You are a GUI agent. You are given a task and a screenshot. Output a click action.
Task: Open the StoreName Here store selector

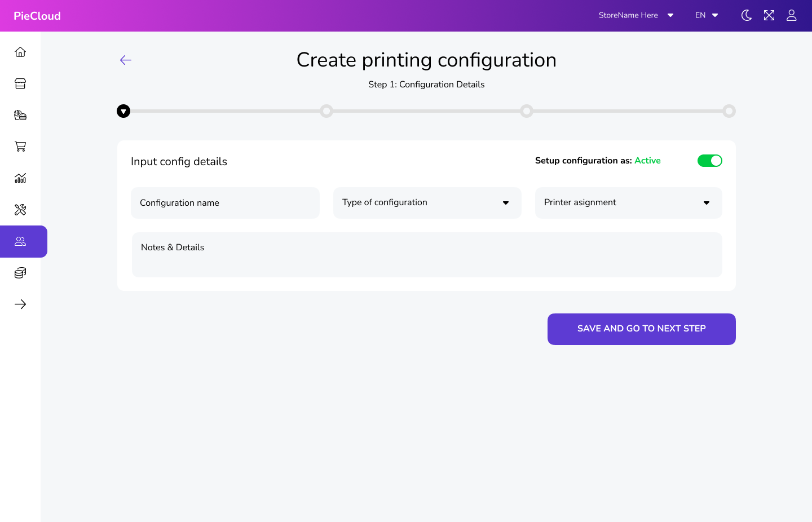pyautogui.click(x=636, y=16)
